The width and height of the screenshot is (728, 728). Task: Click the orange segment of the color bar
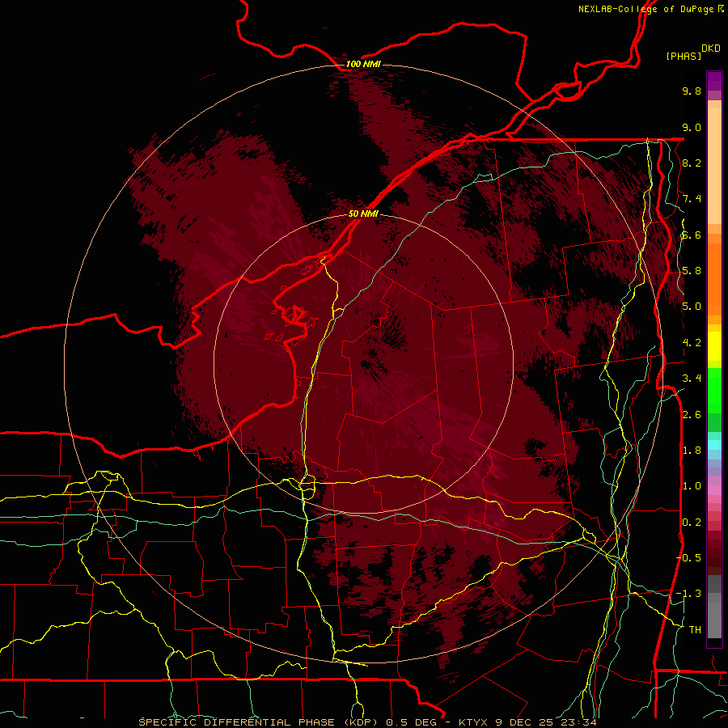pyautogui.click(x=714, y=280)
